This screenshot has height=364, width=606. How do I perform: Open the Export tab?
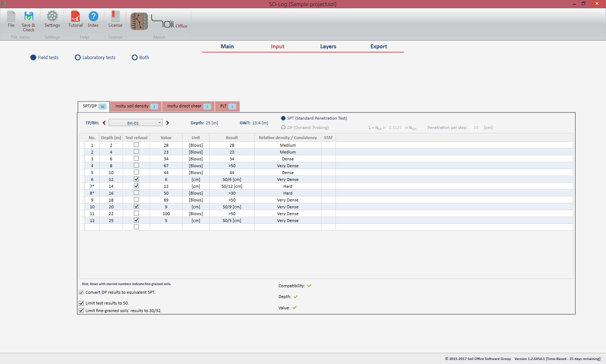point(378,46)
